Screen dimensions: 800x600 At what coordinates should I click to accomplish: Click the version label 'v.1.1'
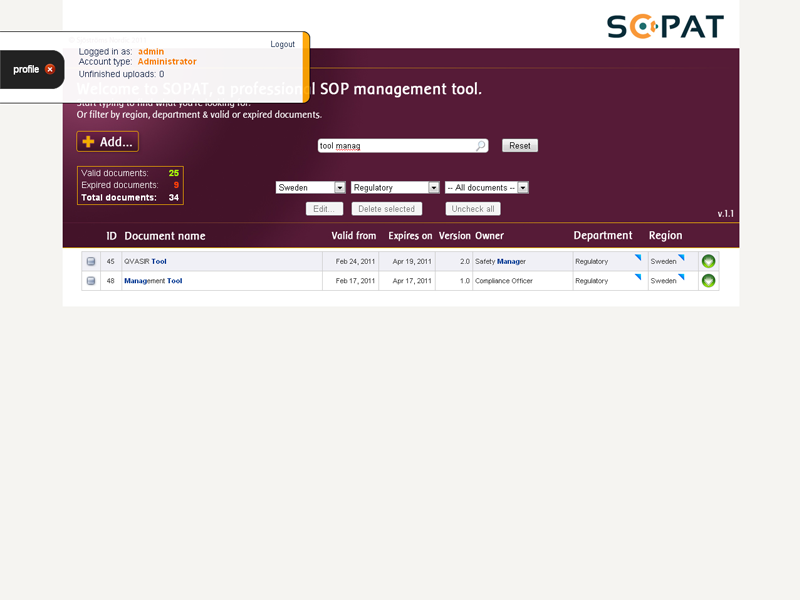coord(726,214)
